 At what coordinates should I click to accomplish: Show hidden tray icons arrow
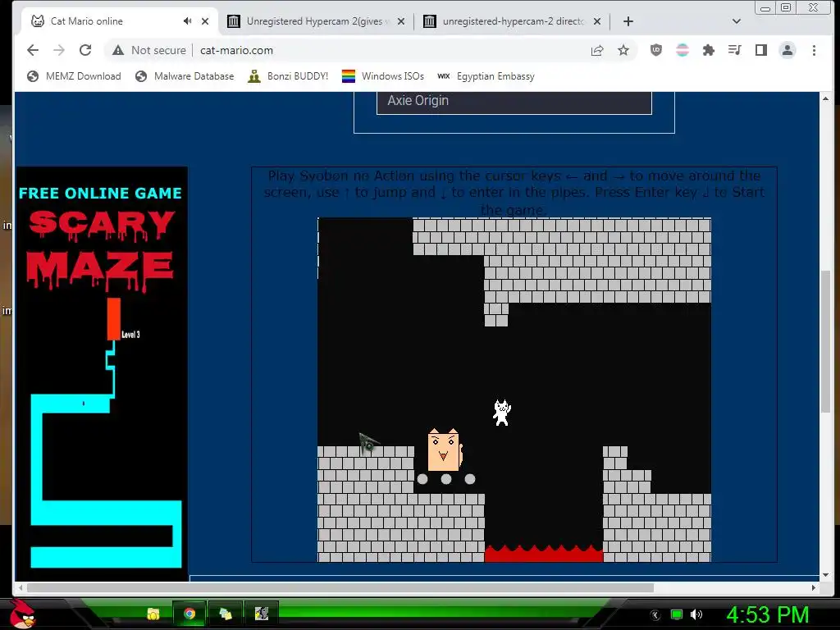pos(655,615)
